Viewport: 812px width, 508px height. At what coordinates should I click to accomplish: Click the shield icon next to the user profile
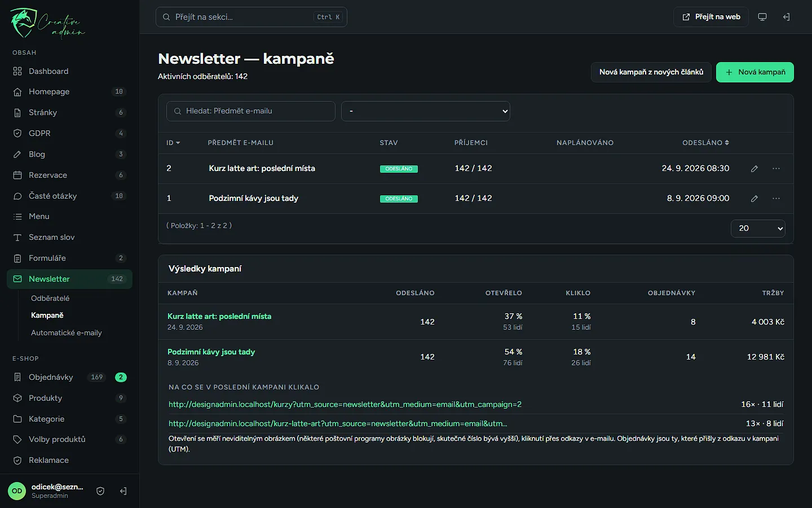click(100, 491)
